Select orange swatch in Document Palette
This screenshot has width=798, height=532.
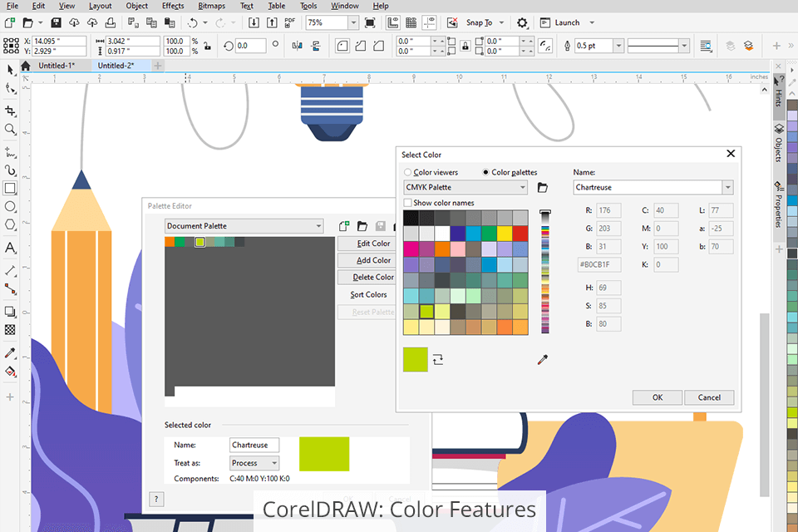(170, 242)
